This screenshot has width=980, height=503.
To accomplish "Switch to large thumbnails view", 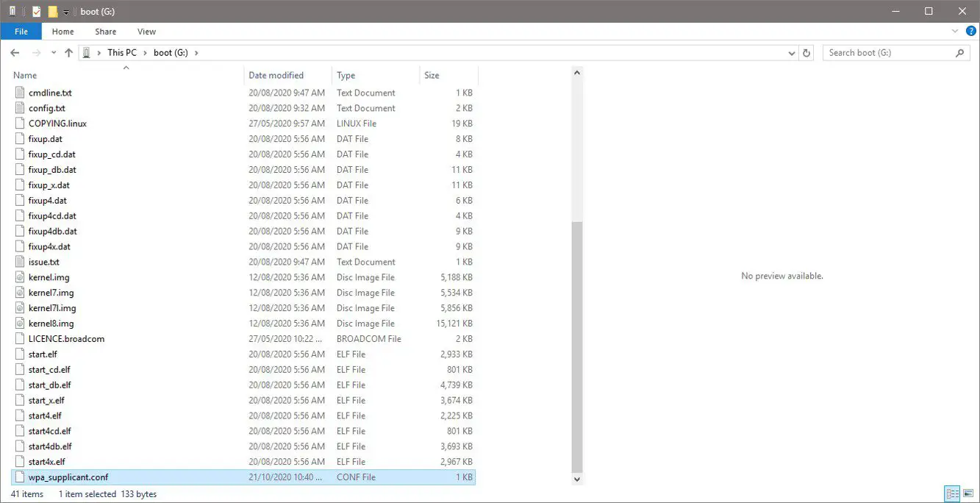I will click(x=968, y=494).
